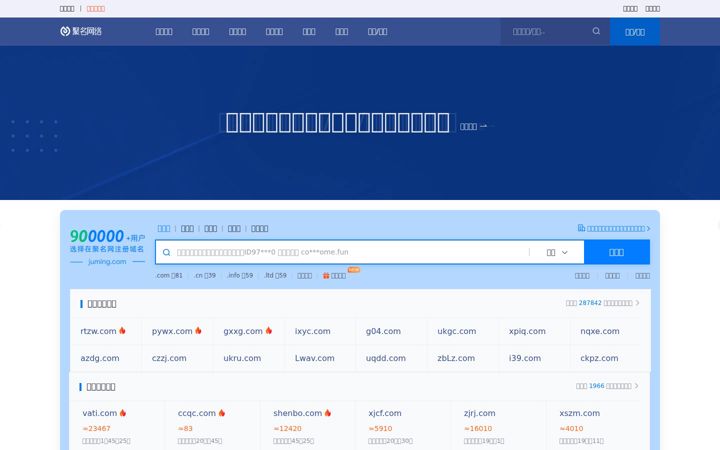This screenshot has height=450, width=720.
Task: Open auction domain xjcf.com
Action: pyautogui.click(x=385, y=413)
